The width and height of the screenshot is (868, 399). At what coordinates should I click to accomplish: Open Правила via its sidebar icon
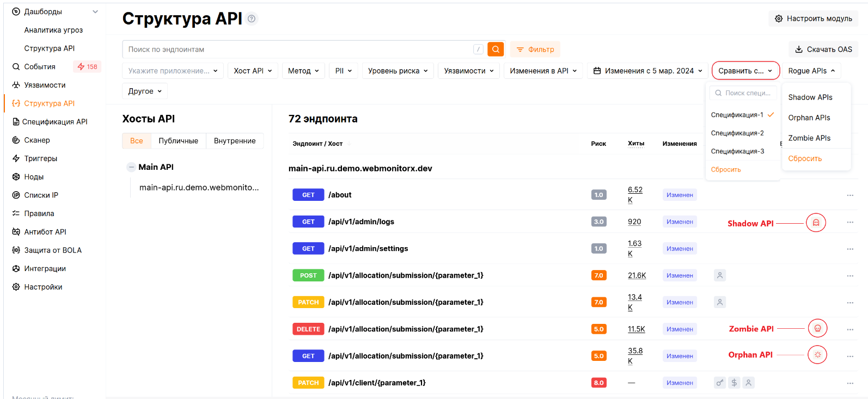coord(16,213)
